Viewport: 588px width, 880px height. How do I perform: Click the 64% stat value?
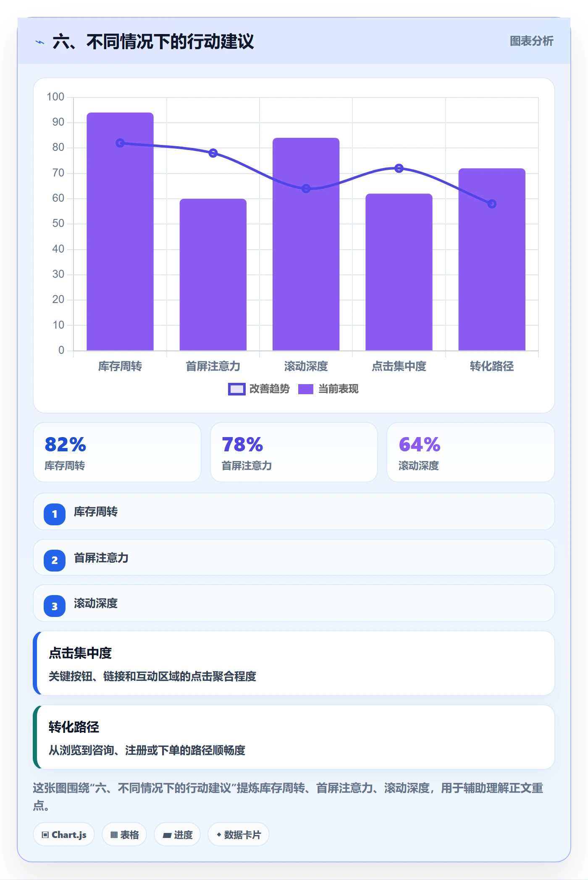(x=420, y=445)
